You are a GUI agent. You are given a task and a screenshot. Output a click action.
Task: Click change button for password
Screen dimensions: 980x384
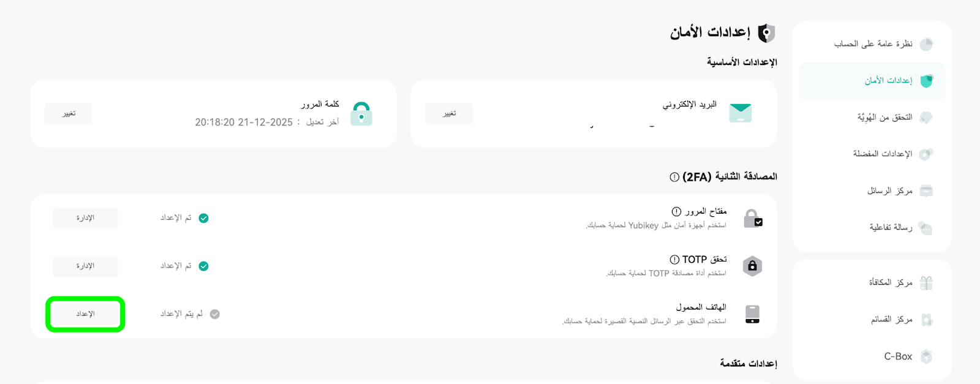tap(69, 114)
